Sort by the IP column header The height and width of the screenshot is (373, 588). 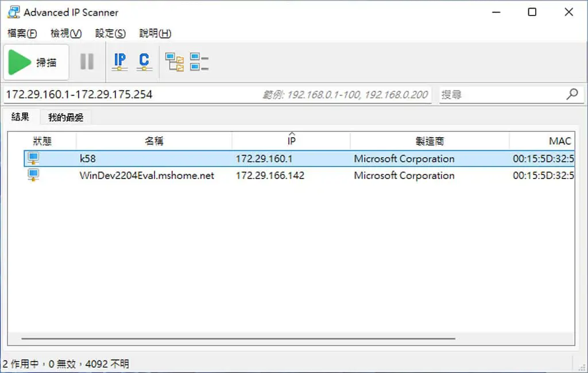(291, 141)
